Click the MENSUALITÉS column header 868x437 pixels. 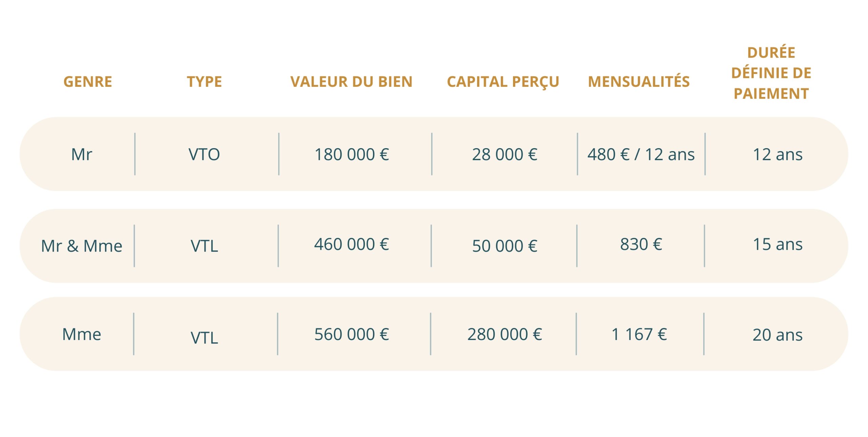tap(639, 81)
